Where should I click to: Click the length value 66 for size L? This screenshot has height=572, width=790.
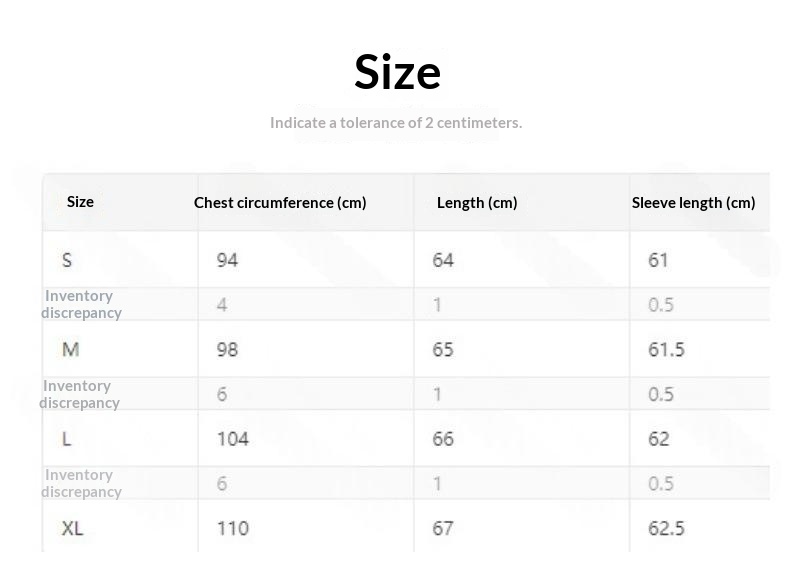(x=443, y=439)
